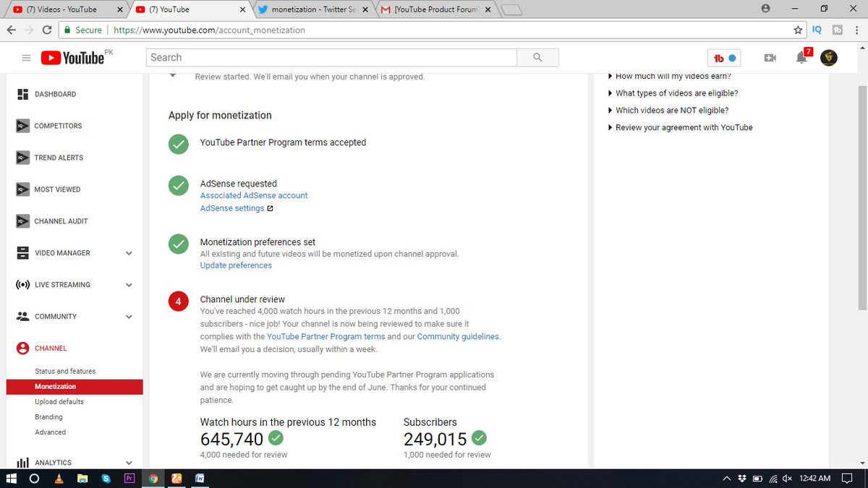This screenshot has height=488, width=868.
Task: Select Monetization in the Channel menu
Action: coord(75,387)
